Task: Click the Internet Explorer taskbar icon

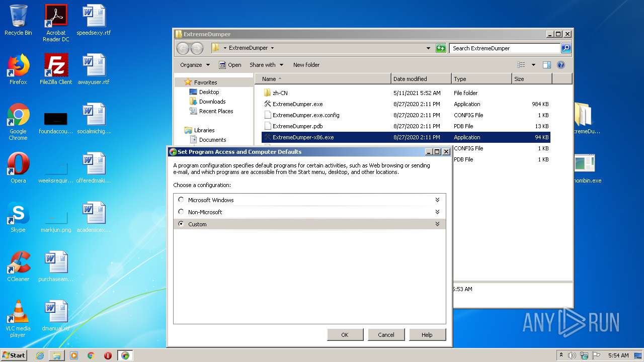Action: (40, 355)
